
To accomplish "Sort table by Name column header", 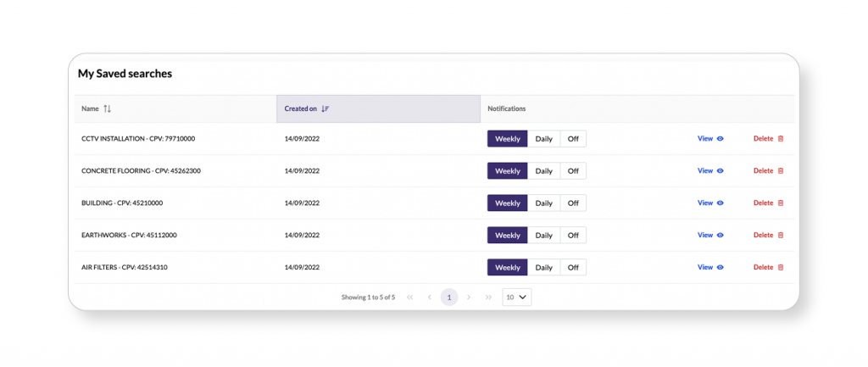I will click(90, 109).
